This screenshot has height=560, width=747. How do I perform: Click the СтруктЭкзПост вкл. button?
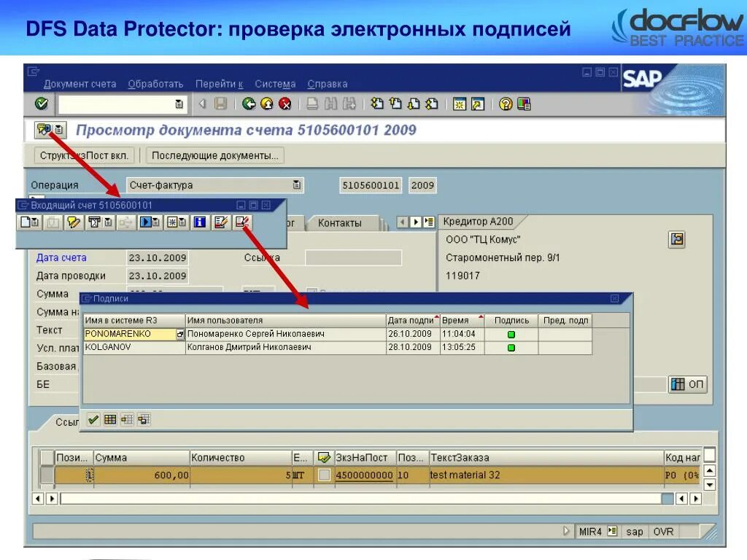point(85,156)
